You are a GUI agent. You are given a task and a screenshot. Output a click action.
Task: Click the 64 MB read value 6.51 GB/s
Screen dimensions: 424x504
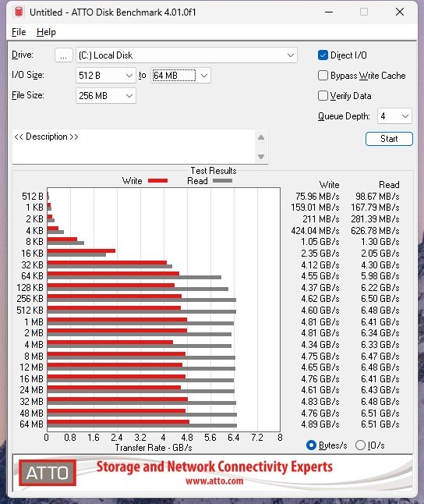pyautogui.click(x=380, y=424)
